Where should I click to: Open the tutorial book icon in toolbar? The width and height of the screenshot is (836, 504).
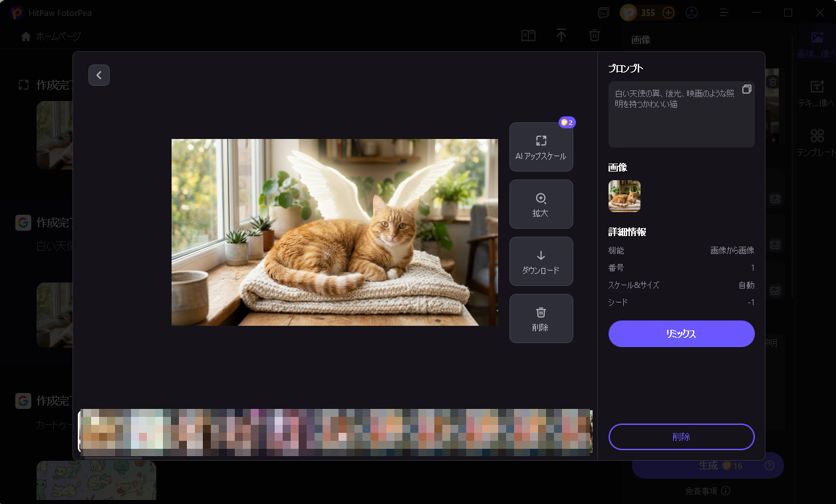click(528, 36)
